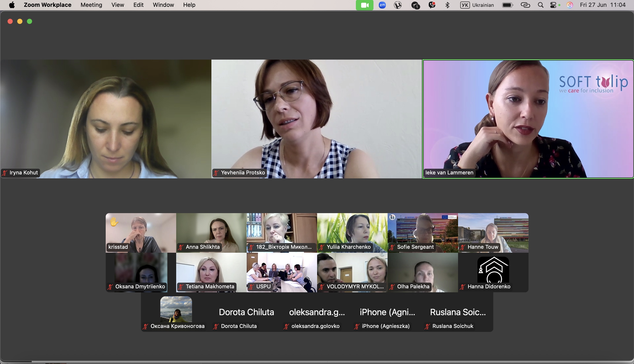Click the green camera-in-use menu bar icon

pyautogui.click(x=364, y=5)
